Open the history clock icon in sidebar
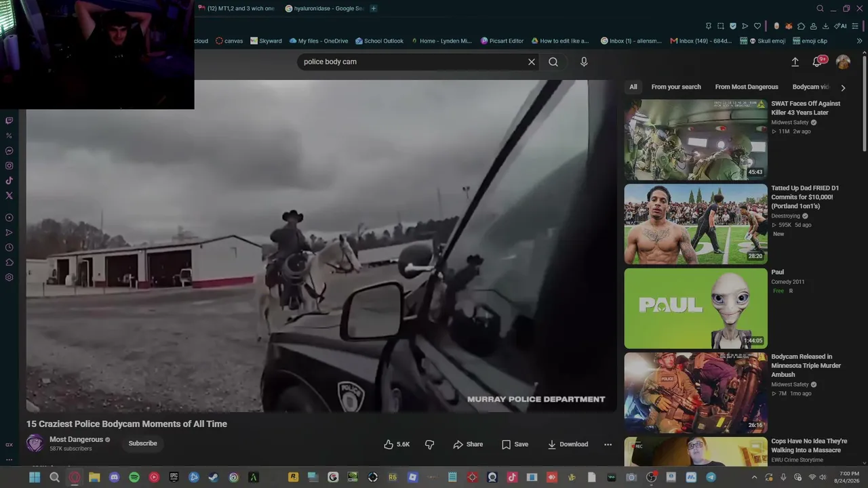 (9, 247)
